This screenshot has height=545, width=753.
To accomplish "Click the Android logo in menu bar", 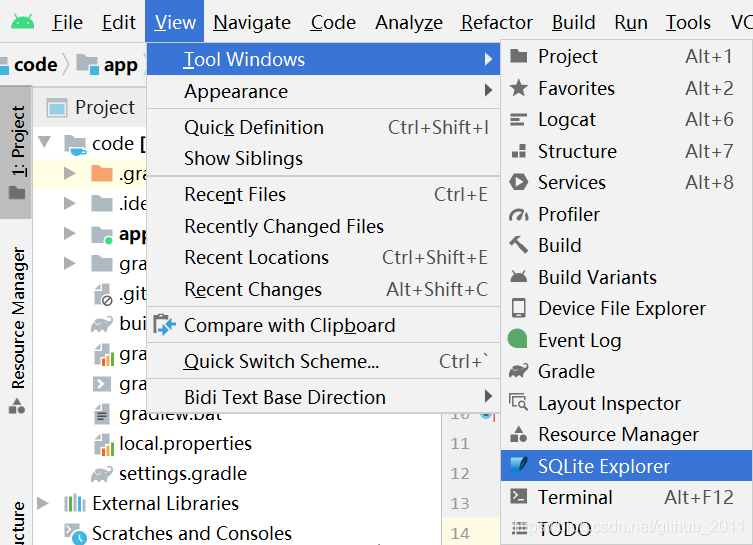I will coord(23,22).
